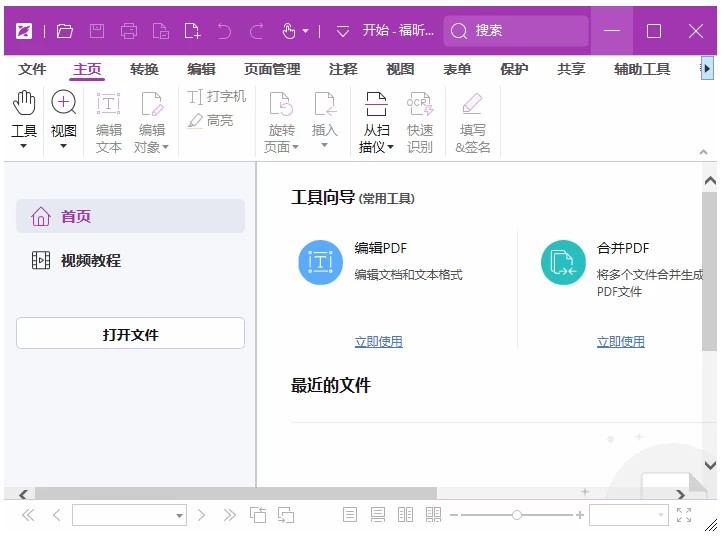Open the Merge PDF (合并PDF) wizard icon
The width and height of the screenshot is (722, 544).
(563, 262)
